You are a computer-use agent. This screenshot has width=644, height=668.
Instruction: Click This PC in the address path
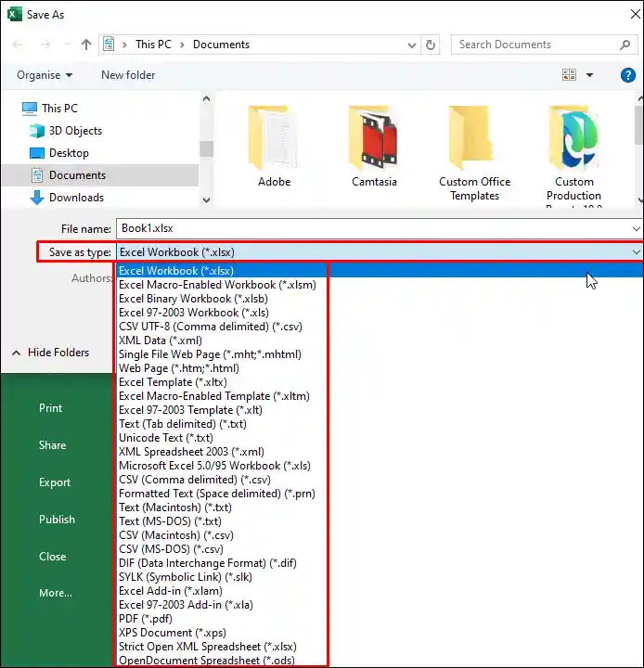153,45
